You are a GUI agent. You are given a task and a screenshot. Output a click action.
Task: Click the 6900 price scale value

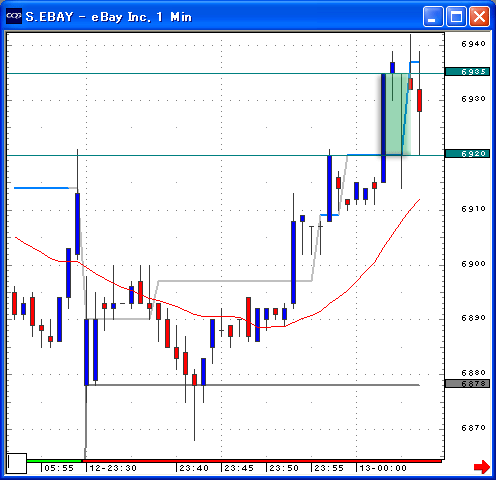click(x=473, y=264)
